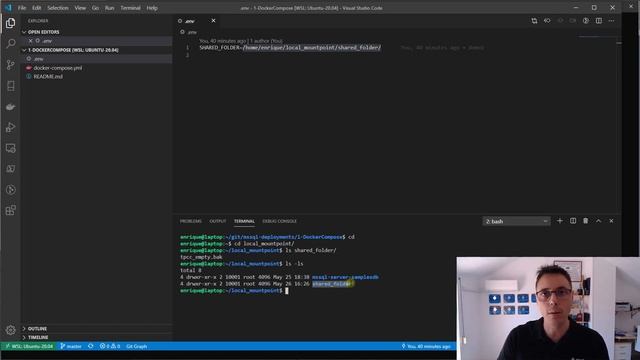Open the Manage gear menu
The width and height of the screenshot is (640, 360).
11,329
